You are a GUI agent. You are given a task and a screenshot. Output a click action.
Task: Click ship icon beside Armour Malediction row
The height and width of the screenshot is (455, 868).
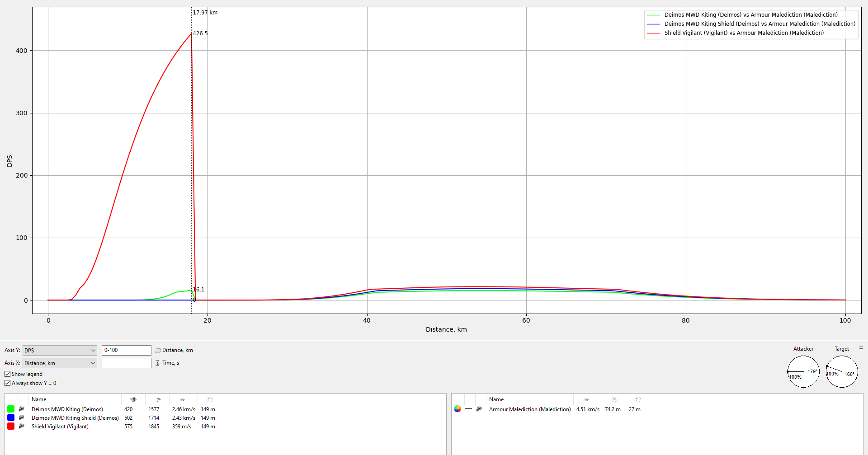[x=479, y=409]
